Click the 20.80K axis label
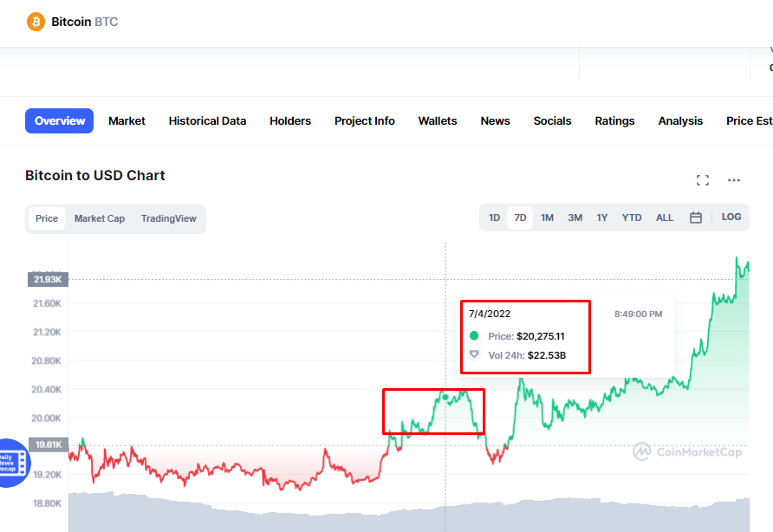 coord(46,361)
